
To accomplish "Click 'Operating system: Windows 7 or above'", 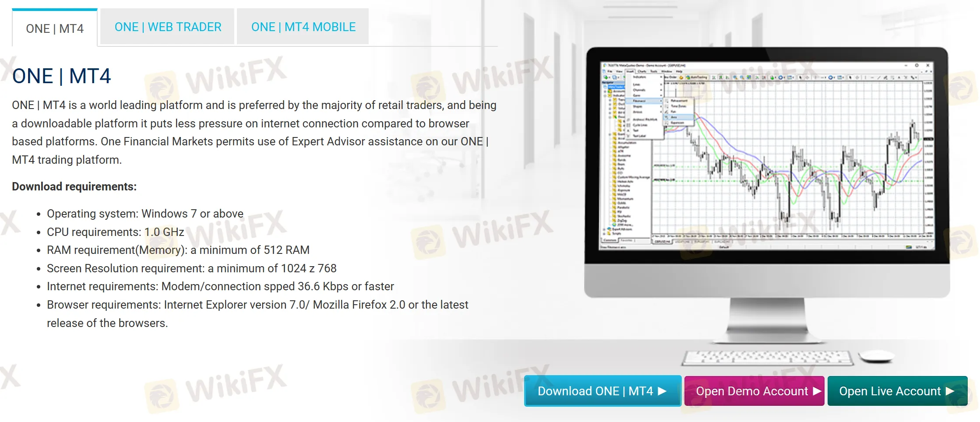I will point(145,214).
